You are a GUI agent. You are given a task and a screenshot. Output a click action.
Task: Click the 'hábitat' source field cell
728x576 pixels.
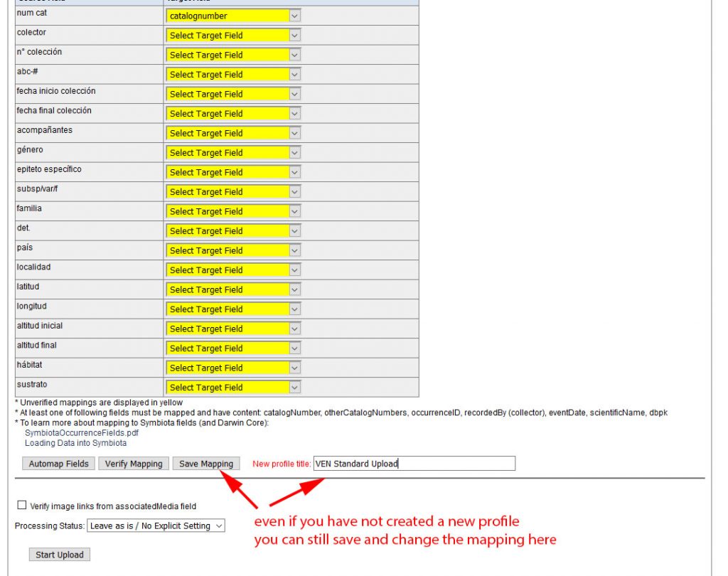(x=89, y=367)
